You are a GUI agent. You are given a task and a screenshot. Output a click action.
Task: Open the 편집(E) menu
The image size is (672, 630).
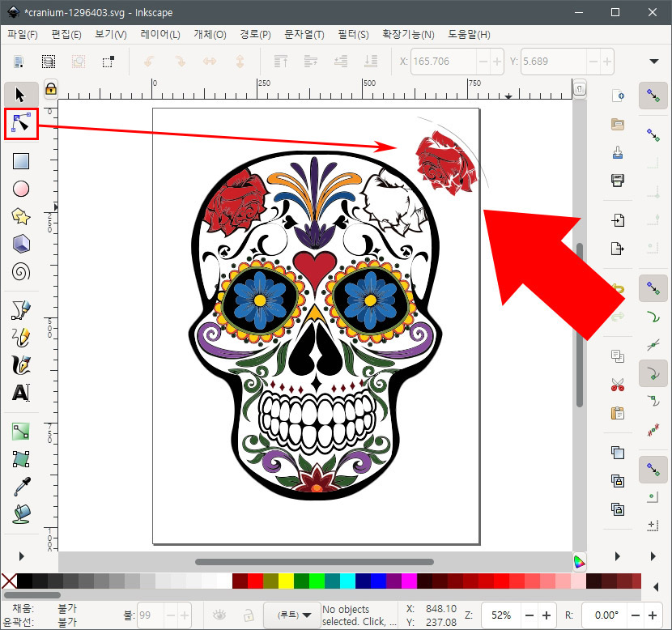click(x=66, y=34)
